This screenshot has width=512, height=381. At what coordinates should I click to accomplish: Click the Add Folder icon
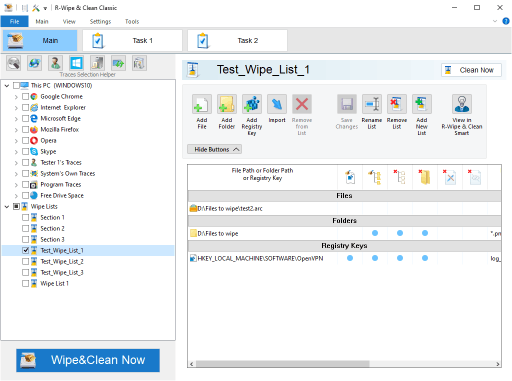click(227, 104)
